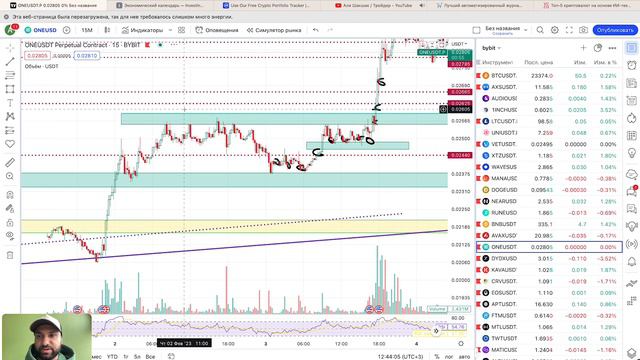
Task: Expand the indicators favorites dropdown arrow
Action: pyautogui.click(x=170, y=30)
